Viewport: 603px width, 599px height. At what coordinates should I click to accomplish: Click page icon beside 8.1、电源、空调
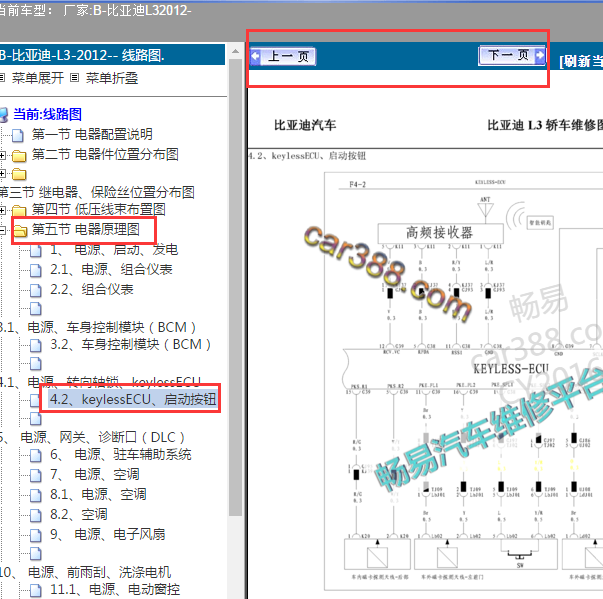click(x=36, y=496)
